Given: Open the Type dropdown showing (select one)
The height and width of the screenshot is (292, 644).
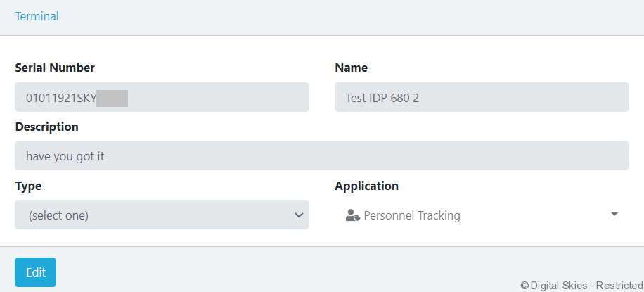Looking at the screenshot, I should pos(162,215).
